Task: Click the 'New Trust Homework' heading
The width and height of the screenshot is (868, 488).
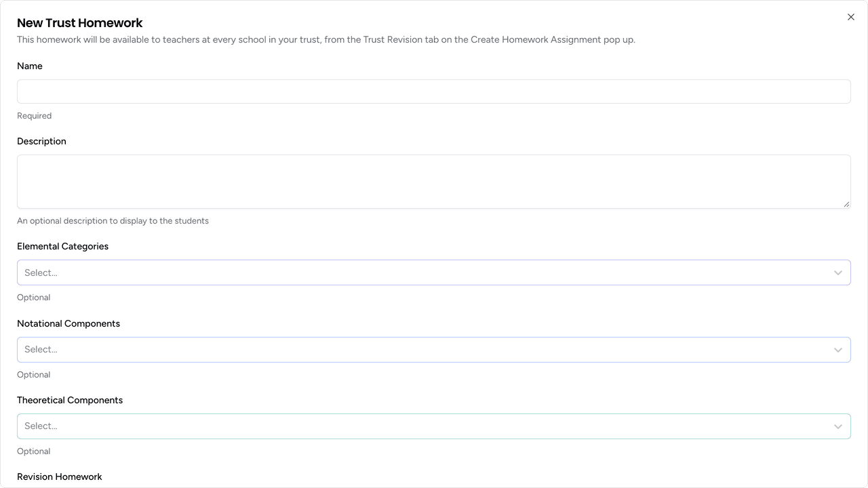Action: tap(80, 23)
